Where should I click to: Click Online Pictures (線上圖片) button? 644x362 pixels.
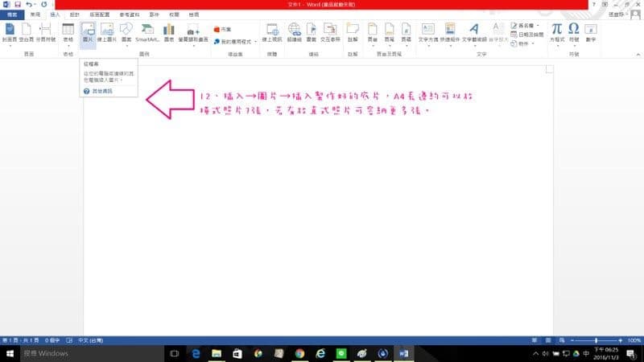click(x=107, y=32)
